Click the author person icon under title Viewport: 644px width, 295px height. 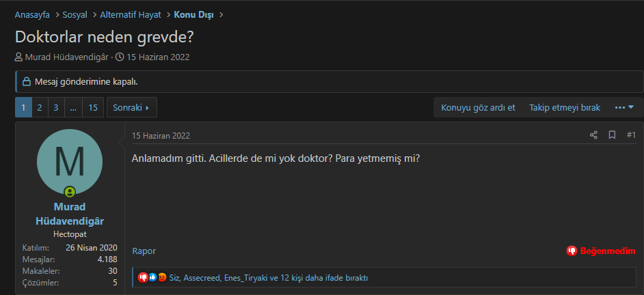point(19,57)
